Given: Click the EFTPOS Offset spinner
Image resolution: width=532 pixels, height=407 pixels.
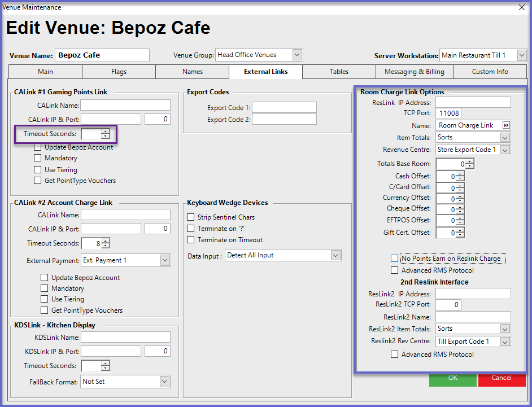Looking at the screenshot, I should click(x=450, y=221).
